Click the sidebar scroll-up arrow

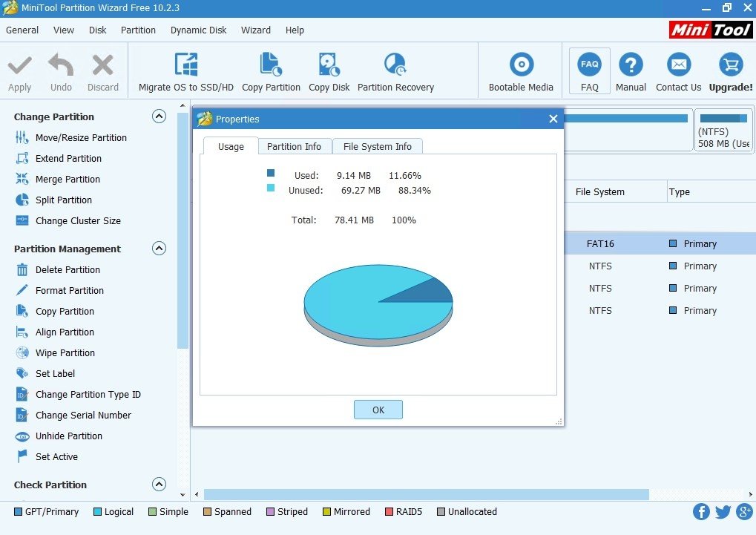[183, 105]
